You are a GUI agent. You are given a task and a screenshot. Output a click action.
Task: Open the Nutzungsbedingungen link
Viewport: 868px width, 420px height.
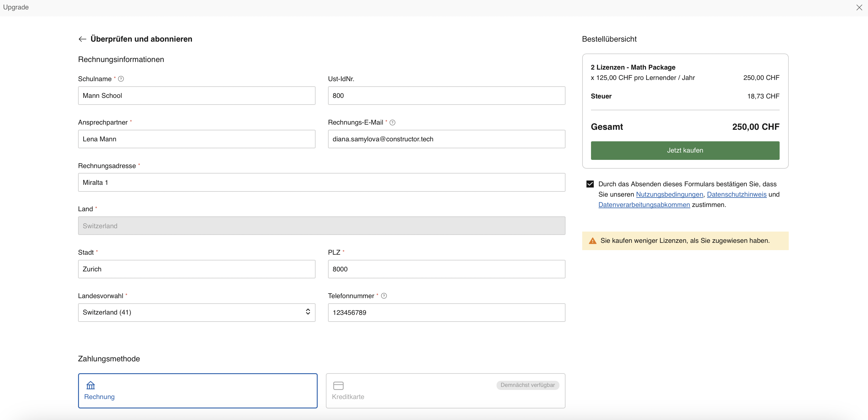[669, 195]
